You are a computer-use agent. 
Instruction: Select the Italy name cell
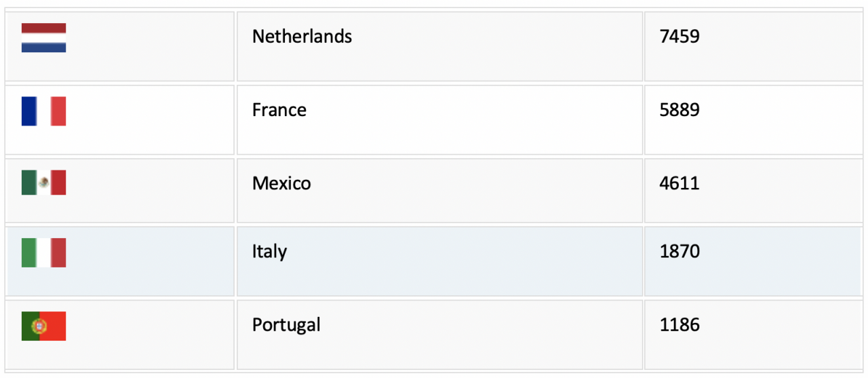pos(439,261)
